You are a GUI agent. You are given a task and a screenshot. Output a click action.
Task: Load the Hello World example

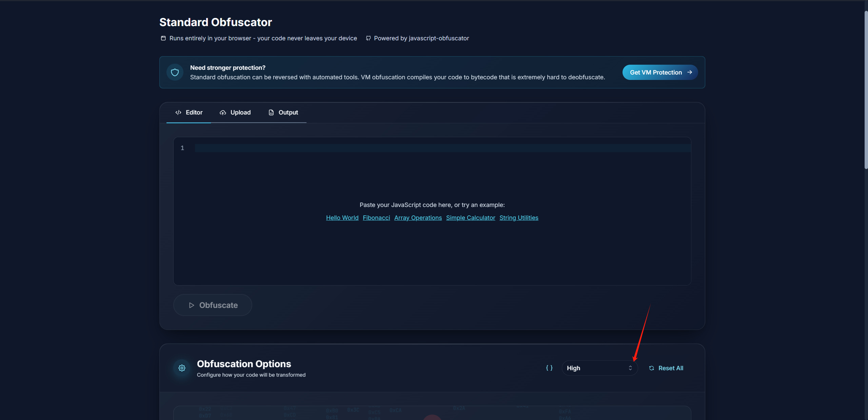[x=342, y=218]
